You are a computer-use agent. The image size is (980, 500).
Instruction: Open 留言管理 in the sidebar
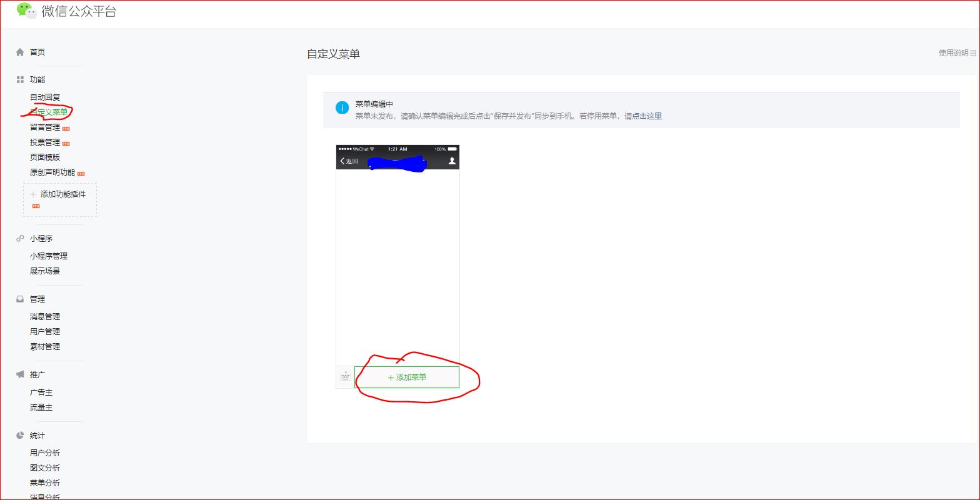coord(45,127)
